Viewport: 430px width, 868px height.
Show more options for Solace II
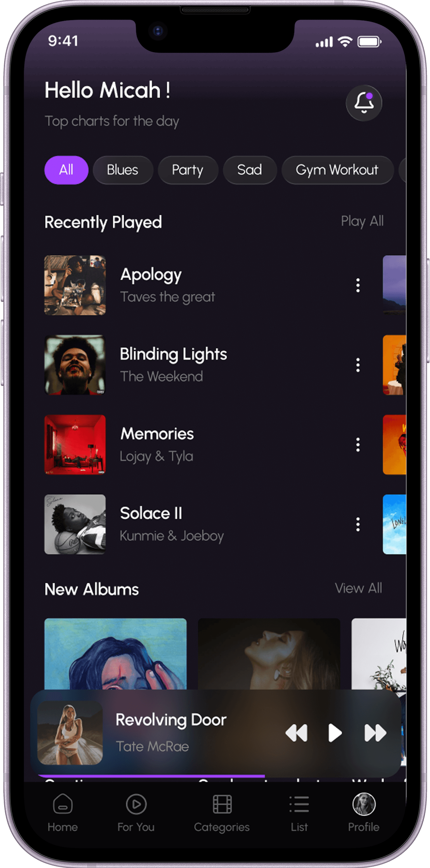(x=358, y=524)
